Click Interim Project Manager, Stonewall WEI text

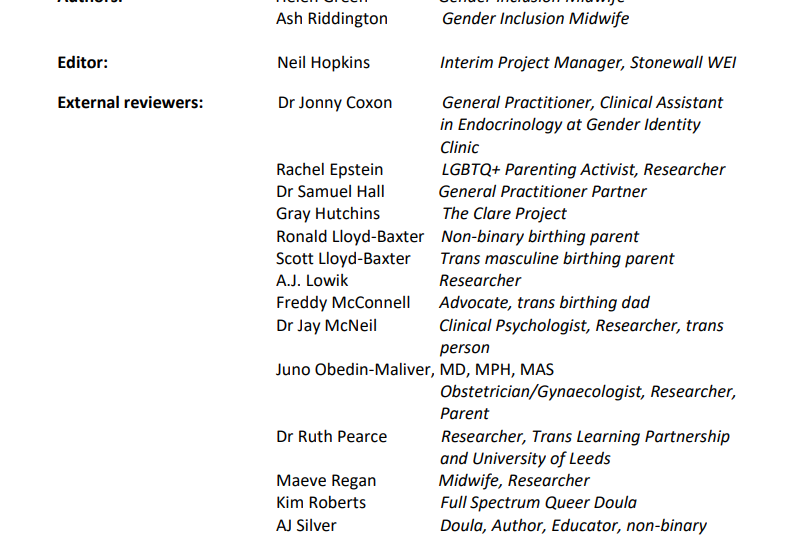point(588,63)
